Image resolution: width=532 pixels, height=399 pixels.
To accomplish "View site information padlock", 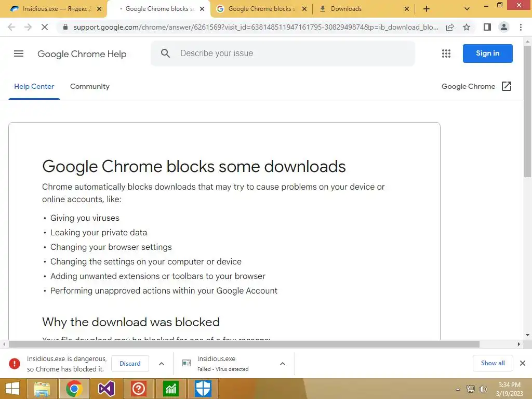I will (65, 27).
